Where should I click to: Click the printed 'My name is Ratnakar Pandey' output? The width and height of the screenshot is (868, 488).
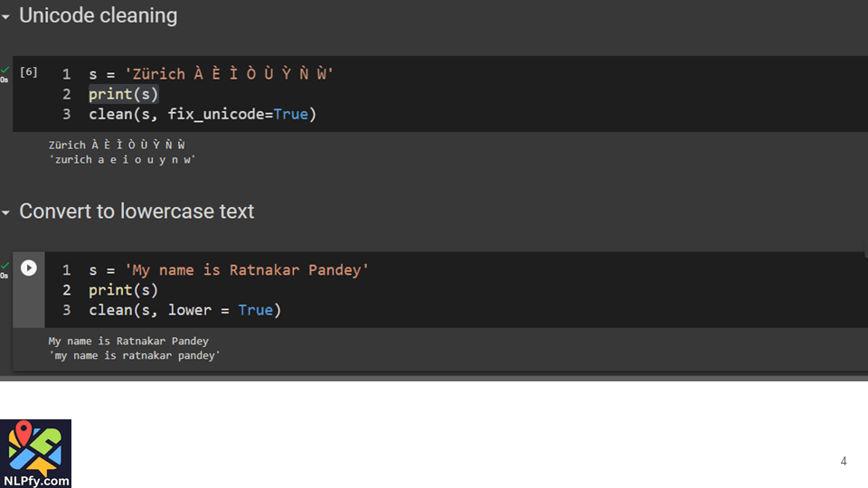pos(128,341)
